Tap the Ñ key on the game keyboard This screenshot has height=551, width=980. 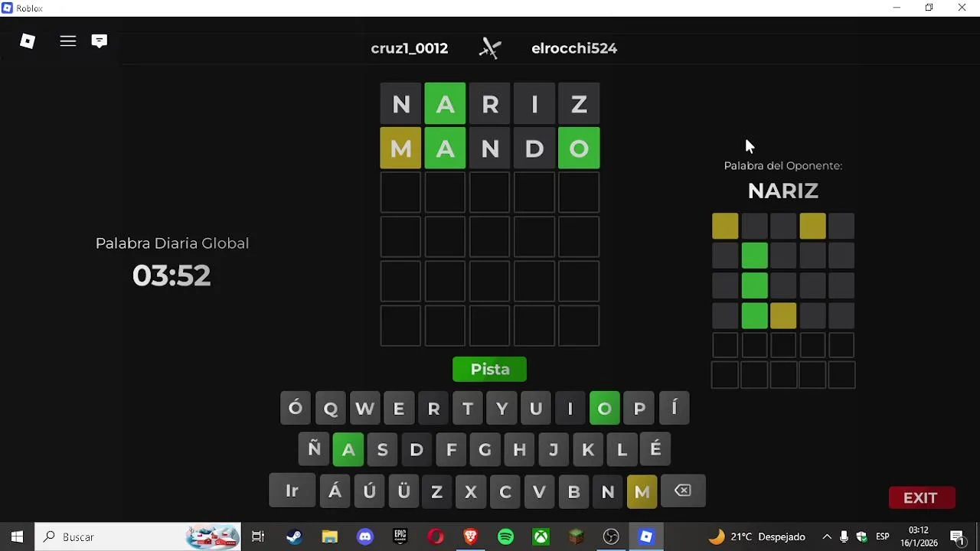pyautogui.click(x=314, y=450)
